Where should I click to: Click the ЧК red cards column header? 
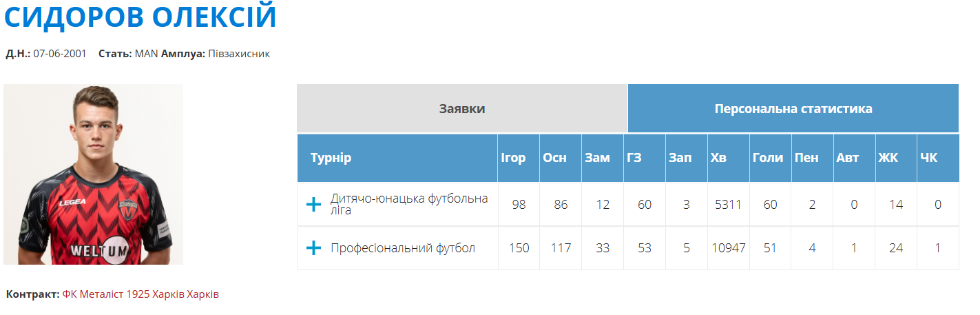coord(928,158)
